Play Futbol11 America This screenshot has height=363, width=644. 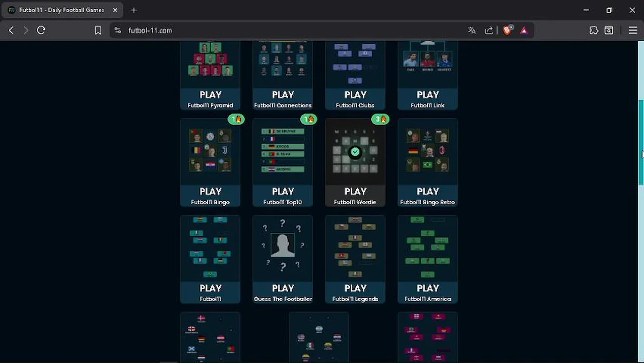428,288
